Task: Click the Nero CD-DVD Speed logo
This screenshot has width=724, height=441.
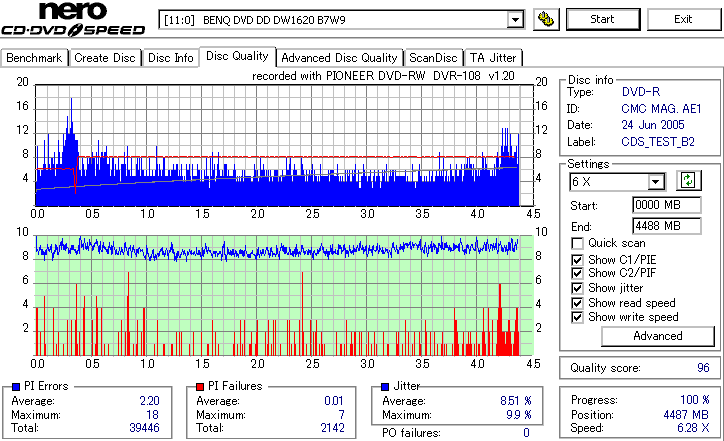Action: (73, 19)
